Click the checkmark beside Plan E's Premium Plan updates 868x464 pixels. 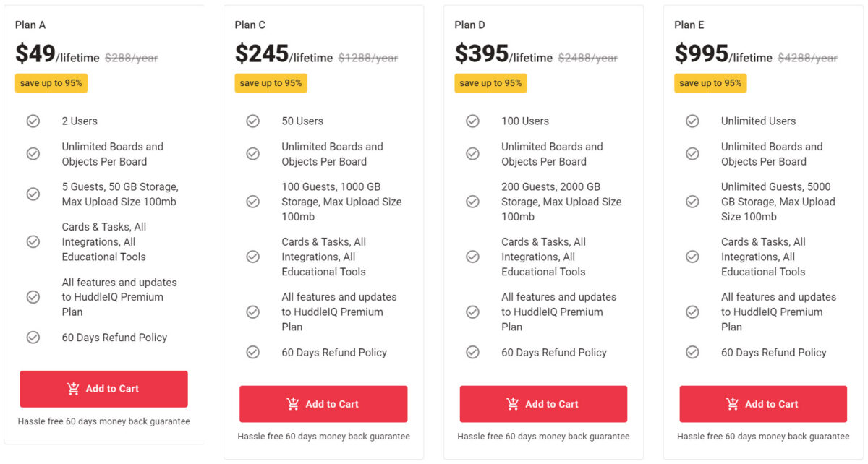(693, 312)
